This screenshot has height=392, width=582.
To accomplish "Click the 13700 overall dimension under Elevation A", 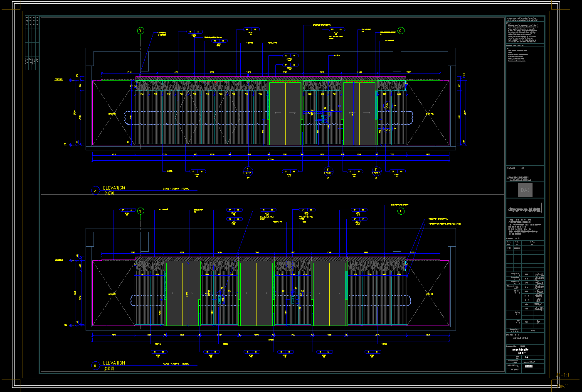I will [271, 159].
